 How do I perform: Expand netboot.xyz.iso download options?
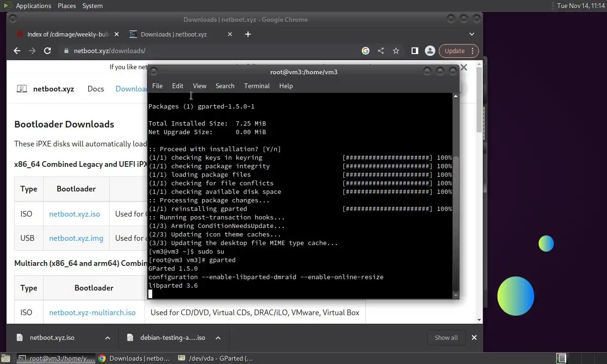(108, 337)
